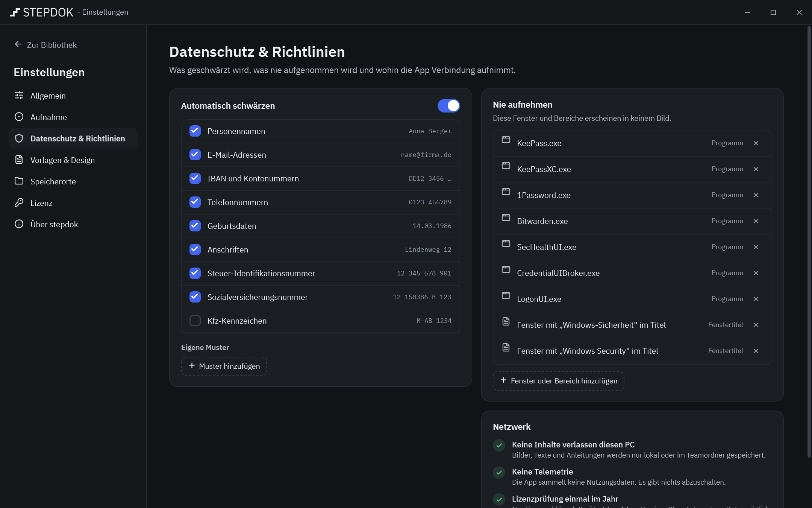Click the vertical scrollbar thumb

tap(809, 242)
